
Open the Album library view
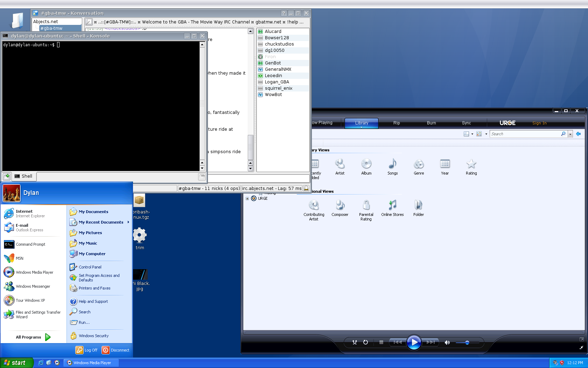[366, 164]
